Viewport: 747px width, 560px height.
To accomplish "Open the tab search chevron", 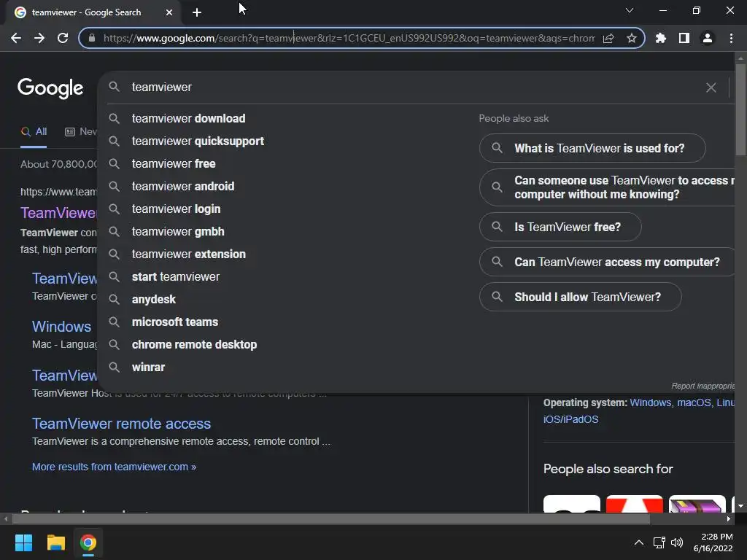I will 630,10.
